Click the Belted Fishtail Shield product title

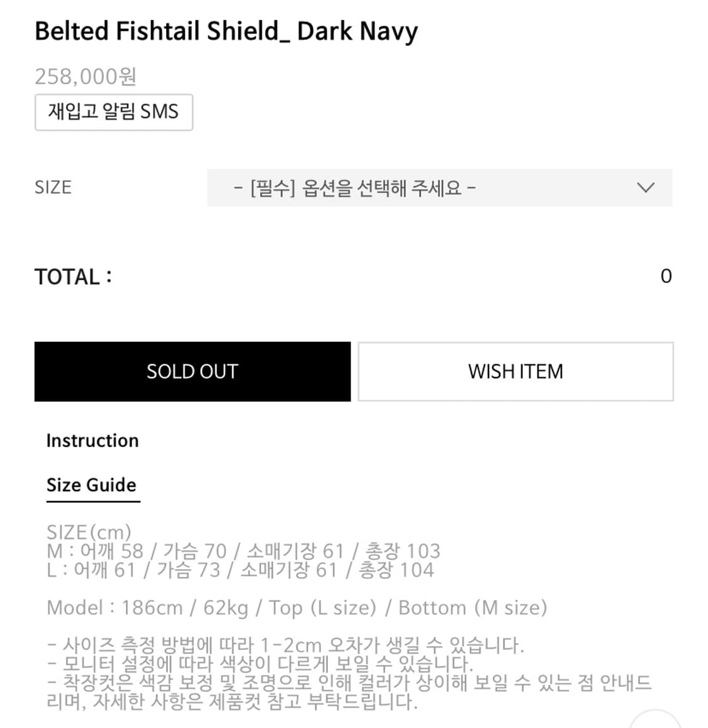point(226,31)
